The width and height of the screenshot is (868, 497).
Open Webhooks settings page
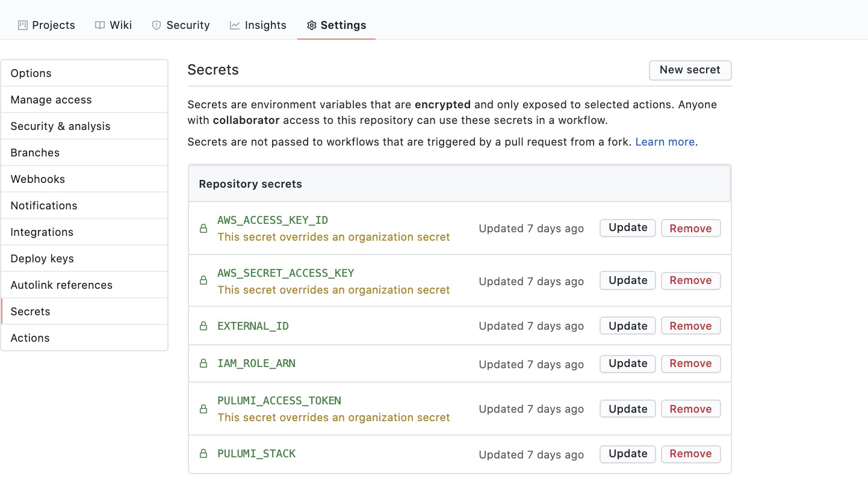point(84,179)
